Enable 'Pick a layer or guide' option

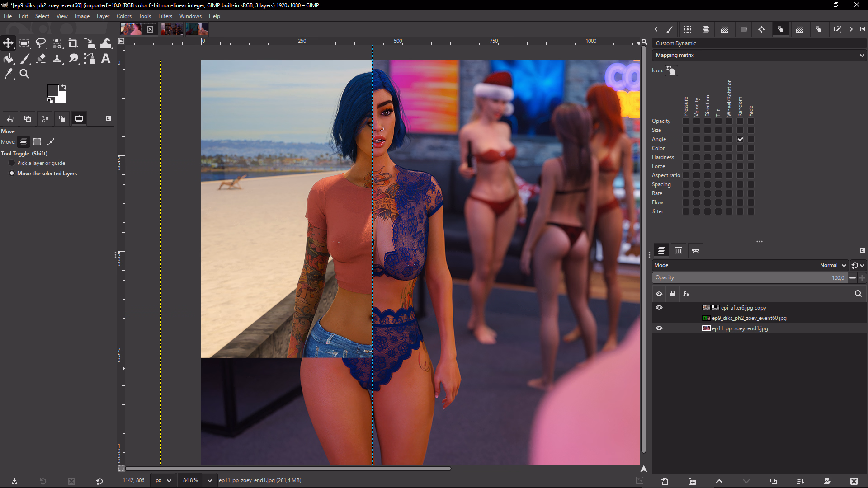click(12, 163)
